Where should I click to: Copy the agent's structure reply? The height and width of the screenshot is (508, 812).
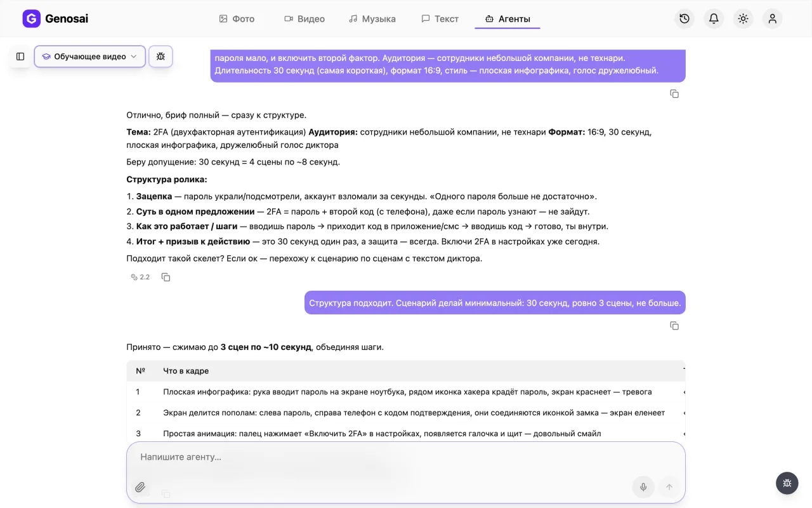click(x=166, y=277)
